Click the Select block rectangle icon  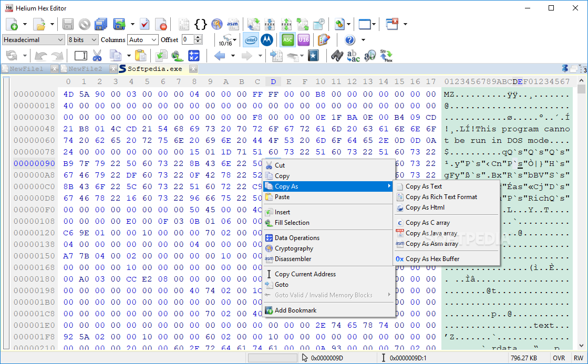tap(80, 56)
